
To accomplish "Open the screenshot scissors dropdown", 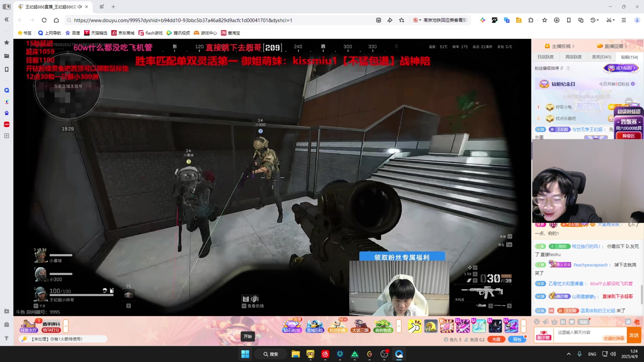I will 611,20.
